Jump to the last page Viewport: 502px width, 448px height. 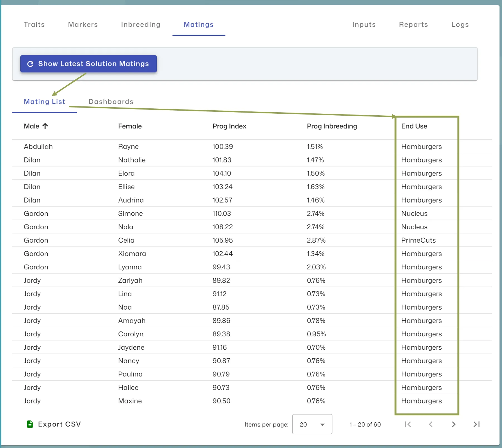[x=476, y=424]
